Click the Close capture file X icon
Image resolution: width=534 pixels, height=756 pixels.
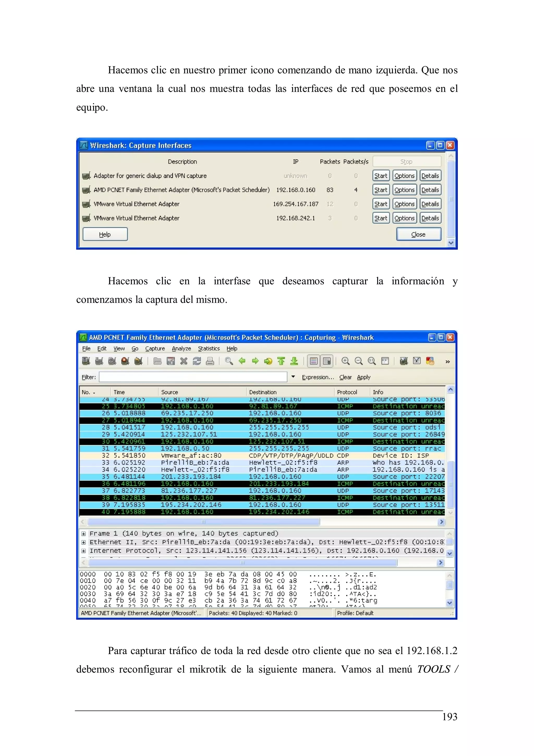[184, 361]
